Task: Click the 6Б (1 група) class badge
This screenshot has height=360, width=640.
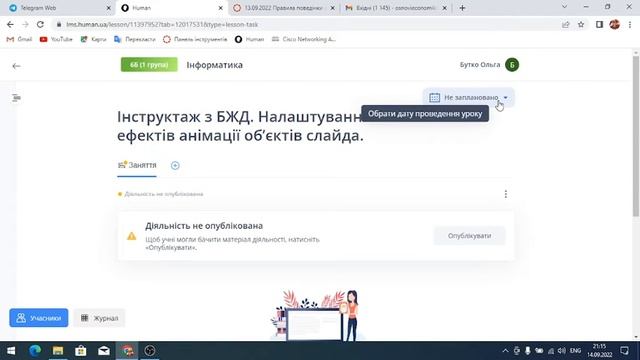Action: [x=149, y=65]
